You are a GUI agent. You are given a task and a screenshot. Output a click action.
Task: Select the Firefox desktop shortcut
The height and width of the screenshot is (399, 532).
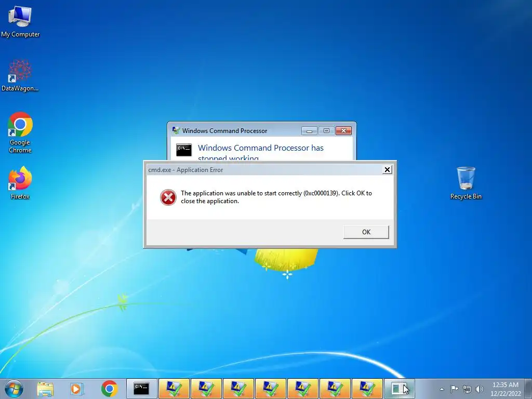coord(20,183)
